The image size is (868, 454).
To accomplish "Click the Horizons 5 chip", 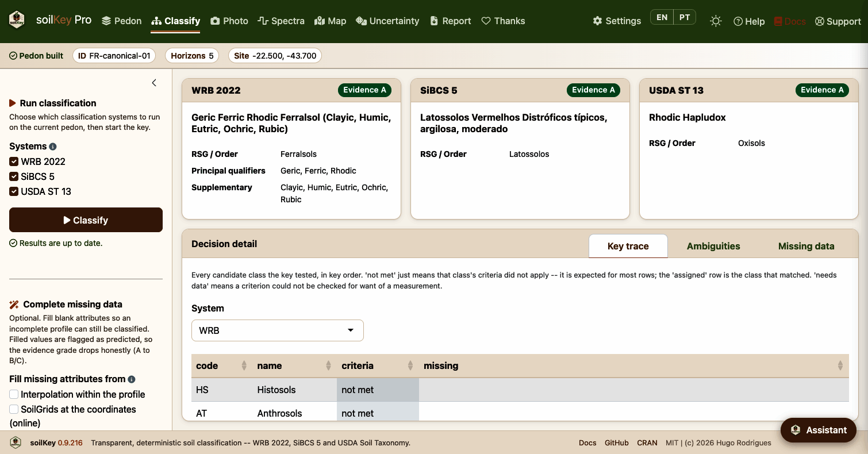I will pyautogui.click(x=192, y=56).
